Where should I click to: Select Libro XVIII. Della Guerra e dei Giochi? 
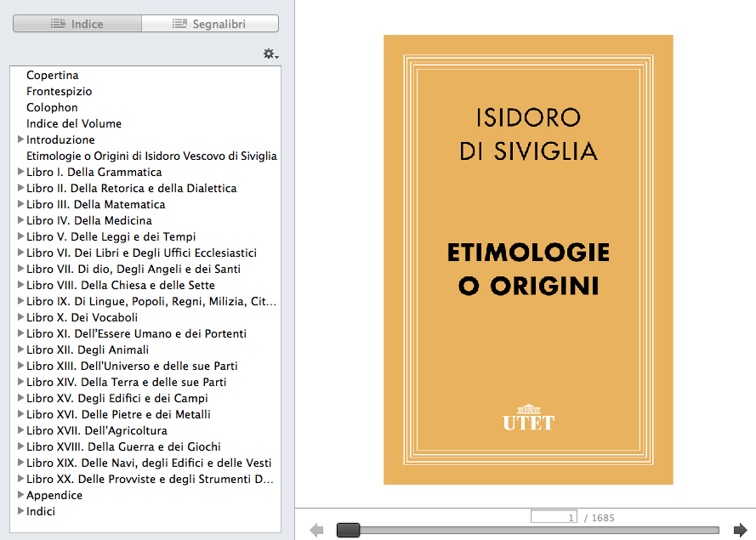pos(123,446)
